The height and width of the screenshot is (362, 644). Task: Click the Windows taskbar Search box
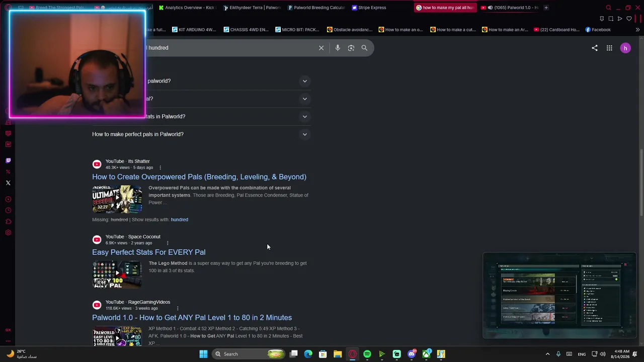[x=249, y=354]
